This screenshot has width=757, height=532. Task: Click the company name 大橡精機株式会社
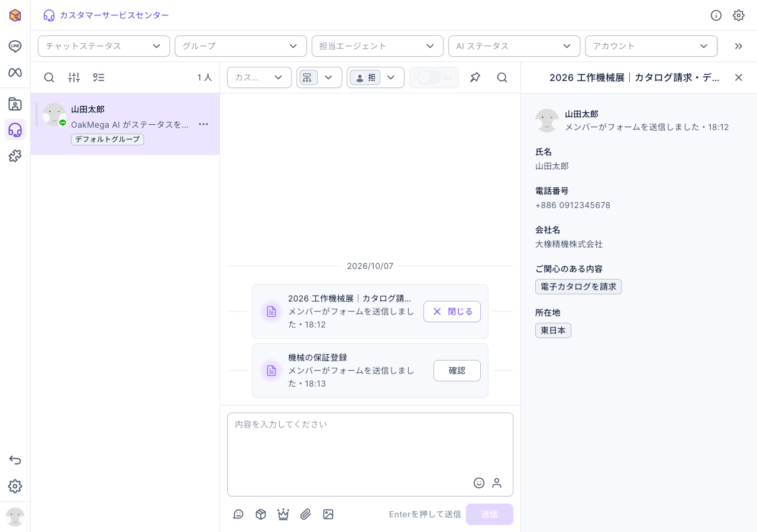click(x=569, y=244)
